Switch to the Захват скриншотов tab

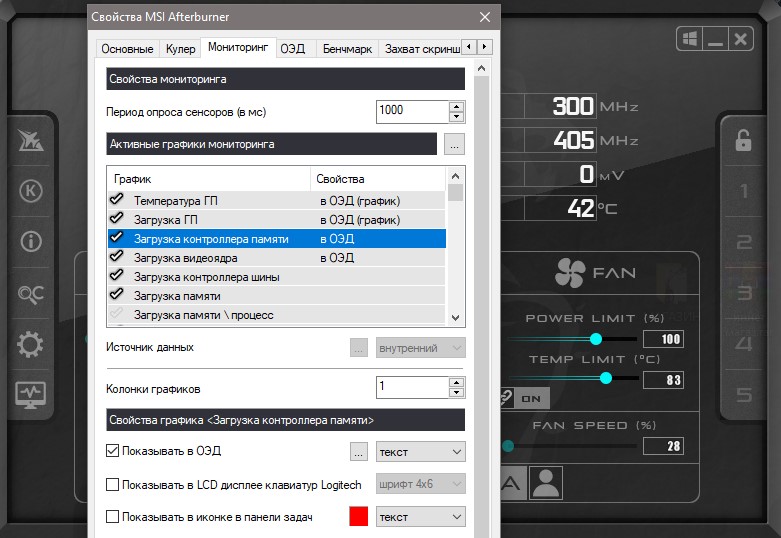[x=422, y=49]
